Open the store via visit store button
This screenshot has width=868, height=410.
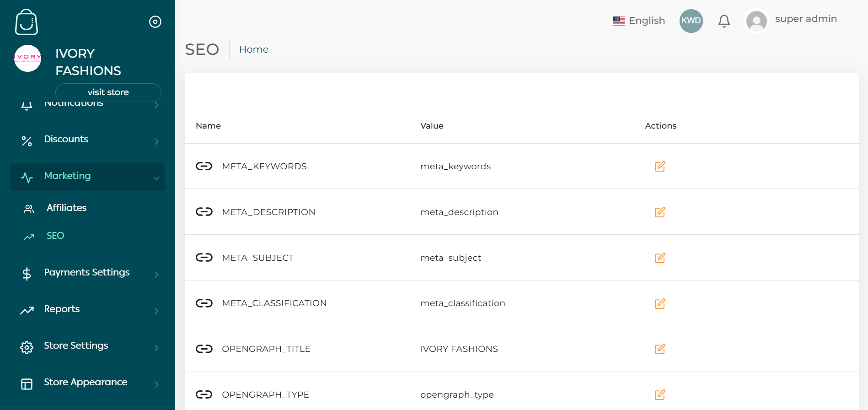pyautogui.click(x=108, y=92)
